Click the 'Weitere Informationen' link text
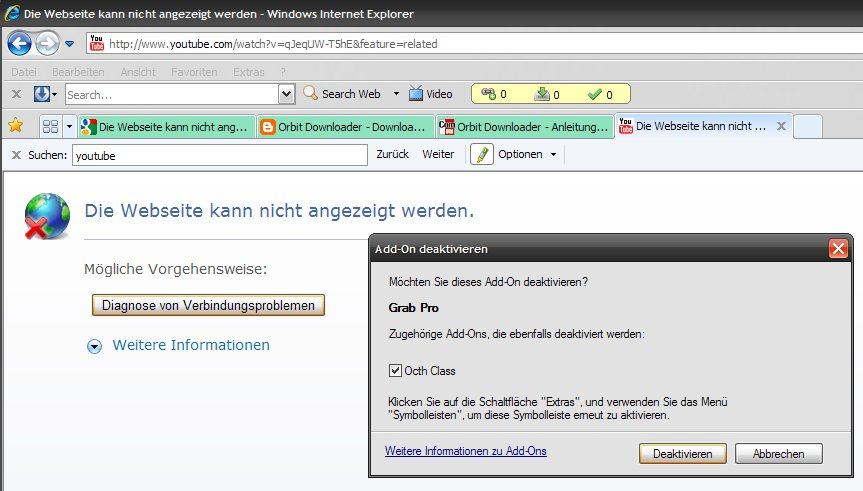Image resolution: width=863 pixels, height=491 pixels. (191, 345)
